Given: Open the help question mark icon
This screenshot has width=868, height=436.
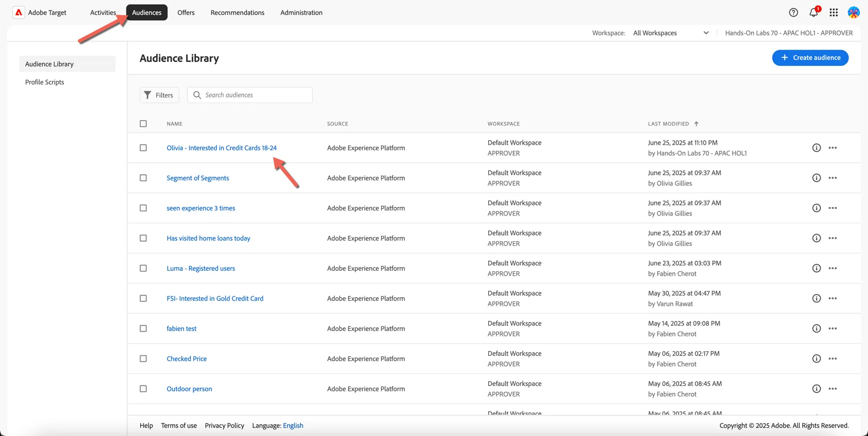Looking at the screenshot, I should pyautogui.click(x=794, y=13).
